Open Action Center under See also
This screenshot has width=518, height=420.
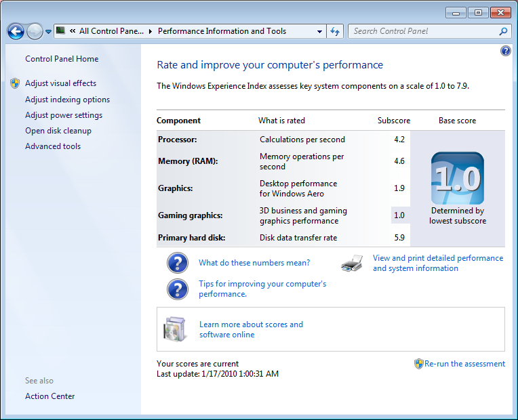coord(50,396)
